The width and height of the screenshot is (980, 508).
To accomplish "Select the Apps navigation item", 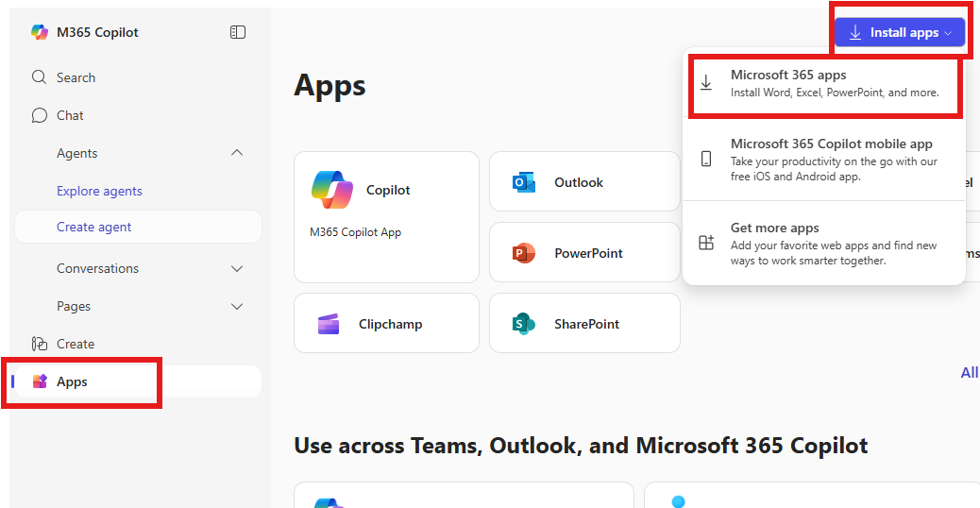I will click(x=72, y=381).
